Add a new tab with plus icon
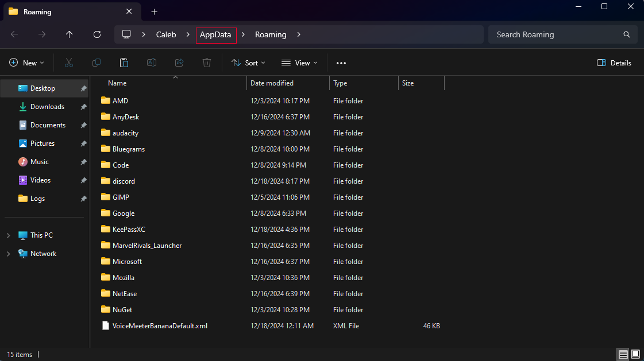 (x=154, y=12)
